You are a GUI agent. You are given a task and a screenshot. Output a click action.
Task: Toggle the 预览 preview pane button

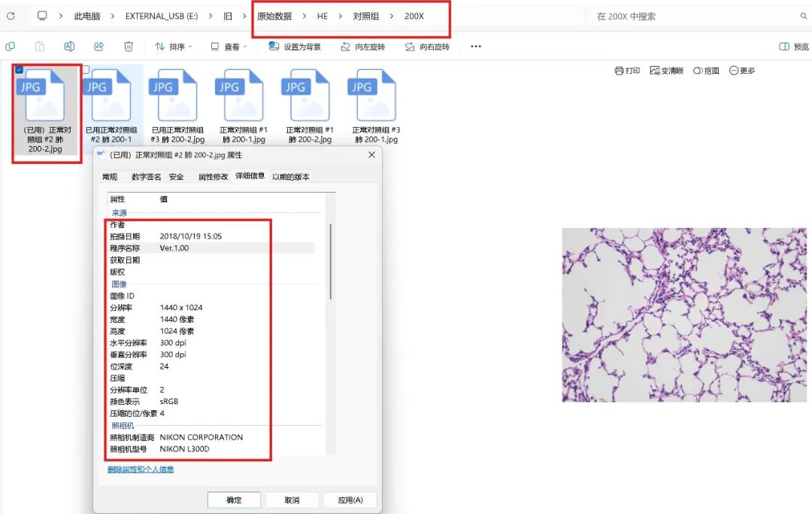click(x=794, y=47)
